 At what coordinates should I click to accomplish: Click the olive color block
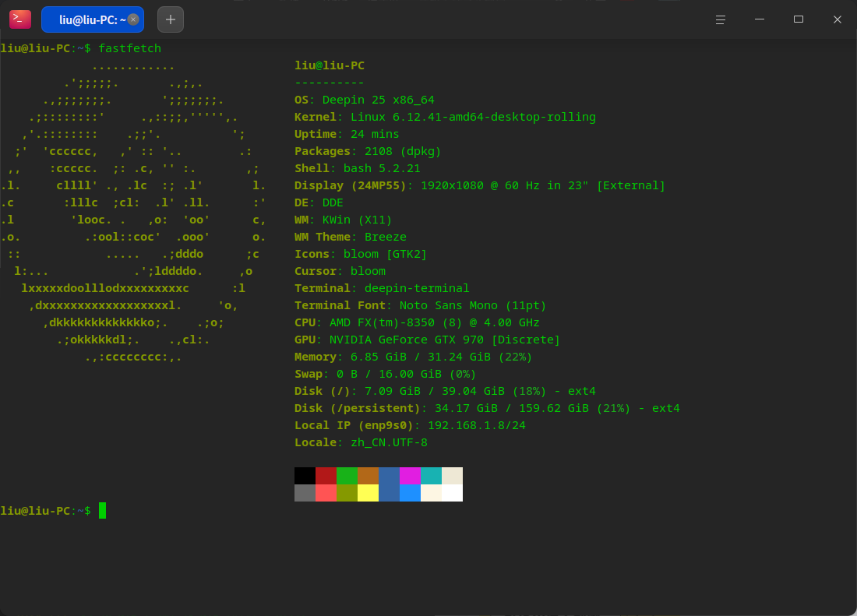click(x=347, y=493)
